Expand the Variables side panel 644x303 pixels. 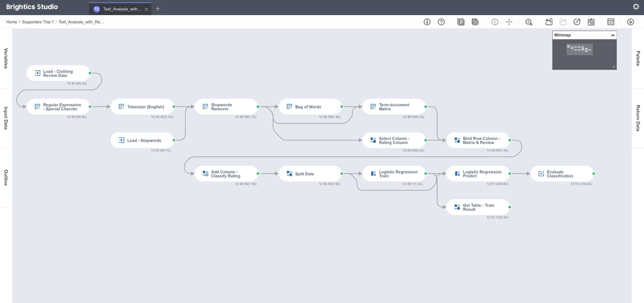(x=6, y=58)
